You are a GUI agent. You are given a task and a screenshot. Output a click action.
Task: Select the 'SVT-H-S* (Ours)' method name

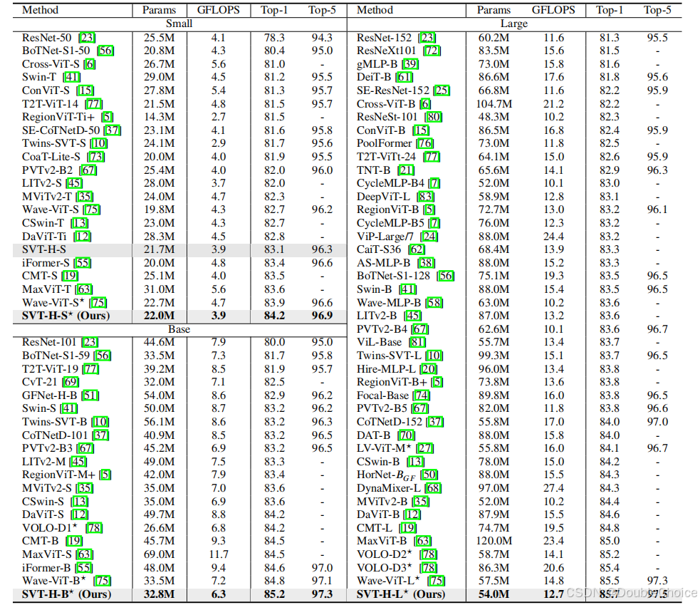[x=66, y=316]
